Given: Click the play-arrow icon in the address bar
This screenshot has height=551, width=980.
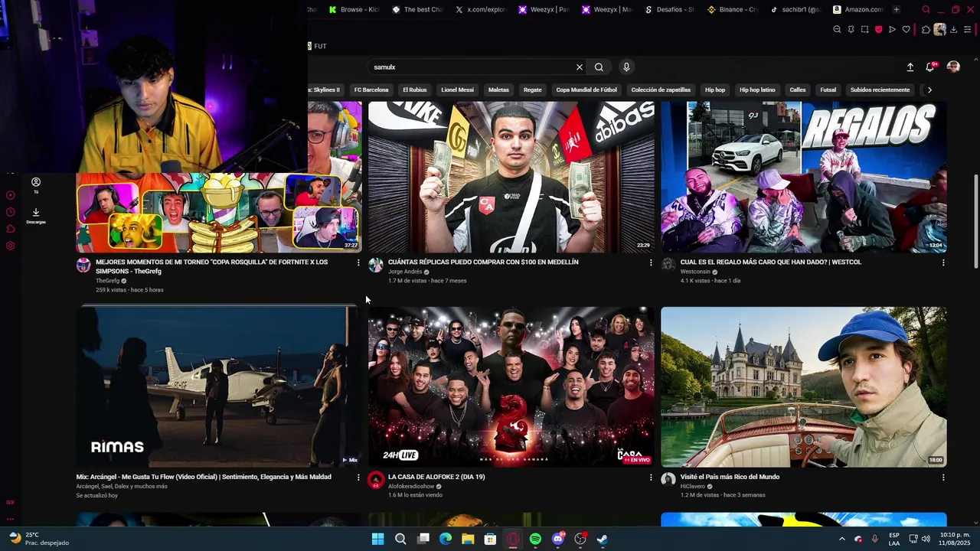Looking at the screenshot, I should pyautogui.click(x=892, y=30).
